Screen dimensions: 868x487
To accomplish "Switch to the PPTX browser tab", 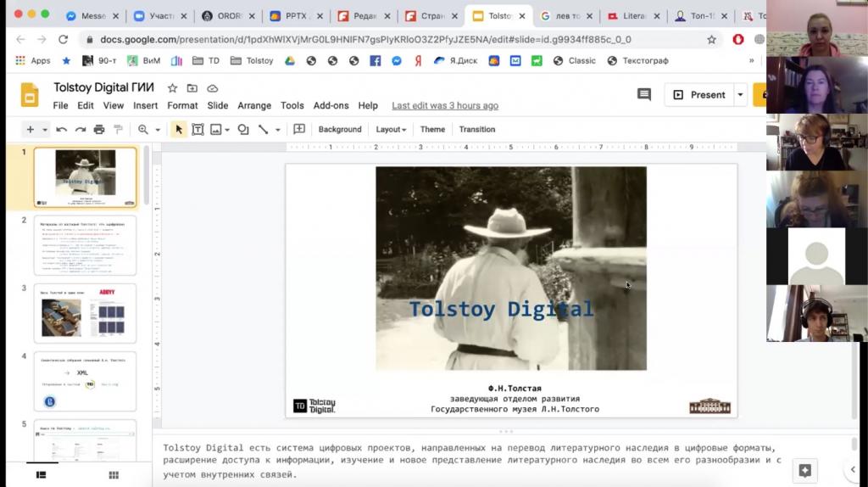I will tap(296, 16).
